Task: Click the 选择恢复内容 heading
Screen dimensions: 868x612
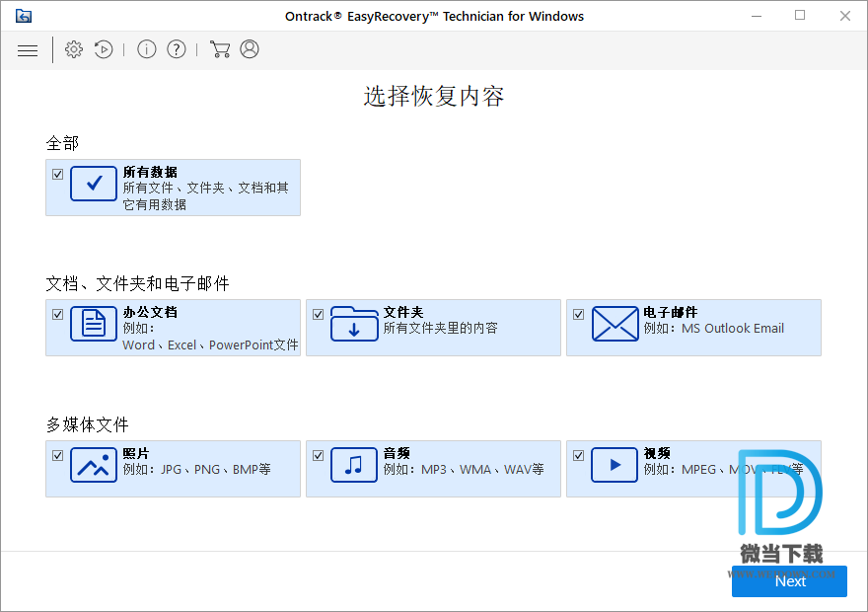Action: click(434, 97)
